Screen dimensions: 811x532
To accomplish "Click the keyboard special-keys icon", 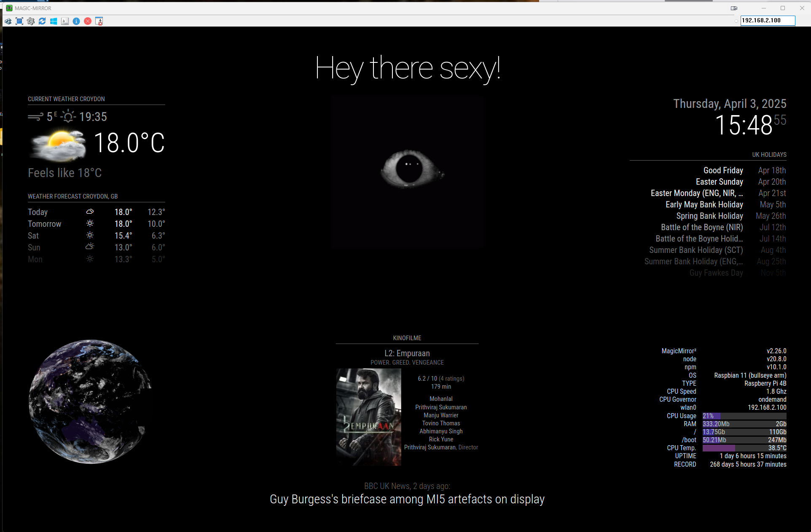I will (65, 21).
